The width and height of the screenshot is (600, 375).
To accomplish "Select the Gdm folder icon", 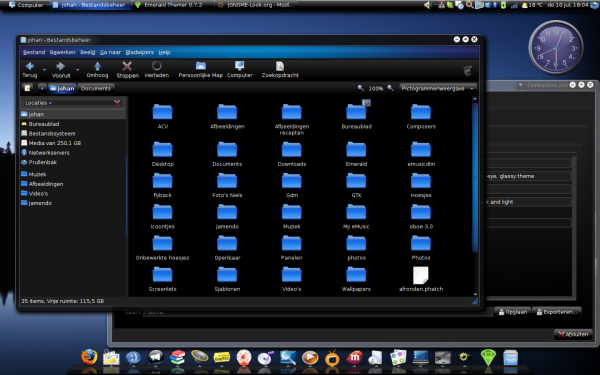I will (x=292, y=181).
